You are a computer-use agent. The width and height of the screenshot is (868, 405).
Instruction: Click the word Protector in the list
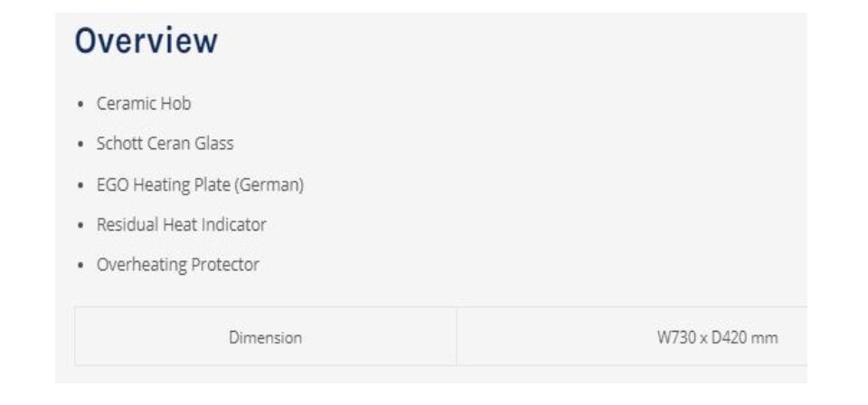coord(225,265)
